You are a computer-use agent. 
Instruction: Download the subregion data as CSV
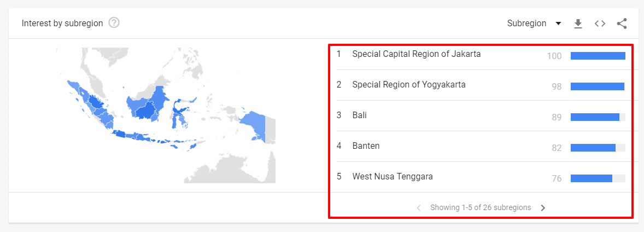(578, 24)
